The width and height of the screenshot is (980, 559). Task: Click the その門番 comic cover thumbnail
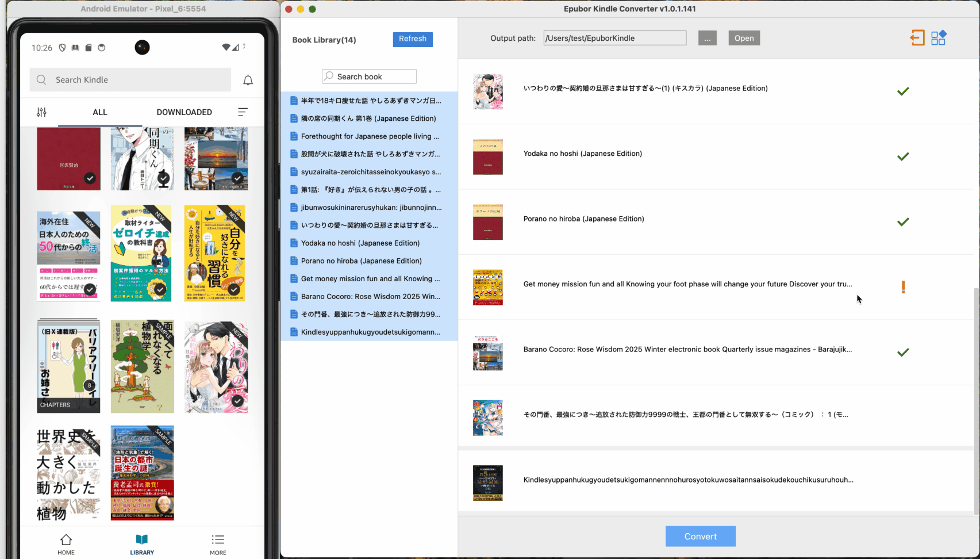click(487, 418)
